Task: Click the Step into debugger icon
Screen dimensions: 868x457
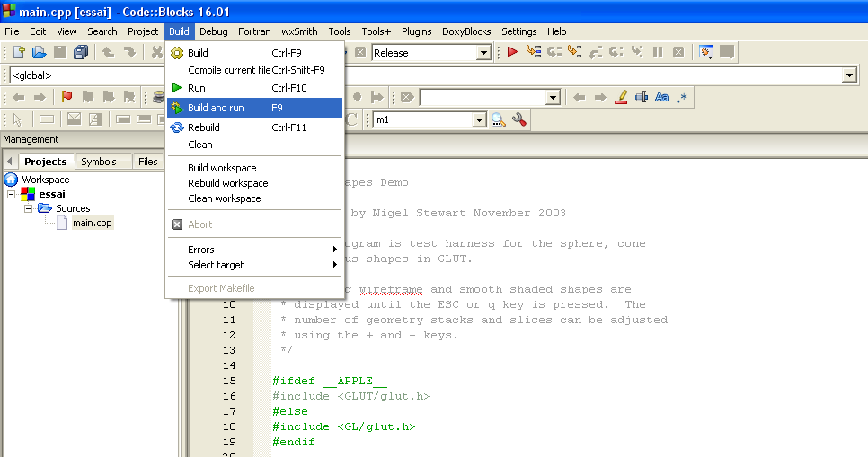Action: click(574, 52)
